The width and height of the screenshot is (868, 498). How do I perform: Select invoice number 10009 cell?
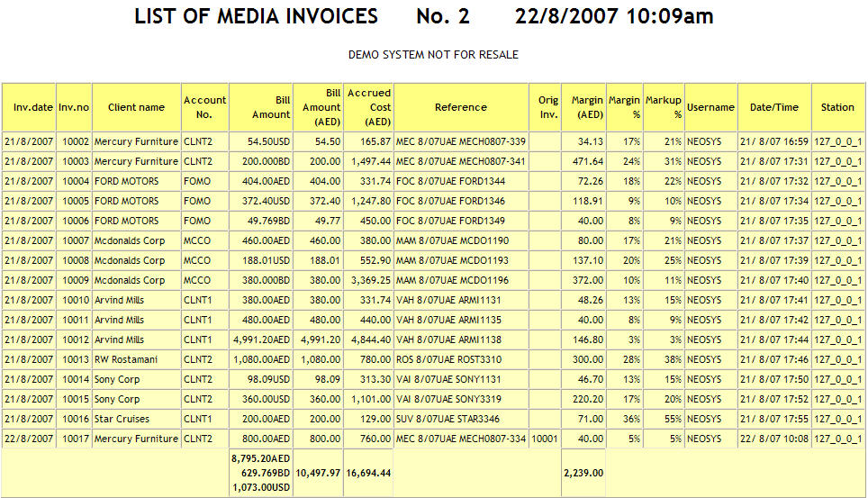(x=74, y=280)
